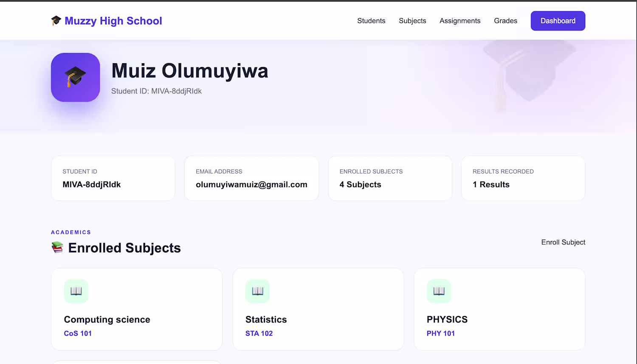Viewport: 637px width, 364px height.
Task: Open the Computing science subject card
Action: [x=137, y=309]
